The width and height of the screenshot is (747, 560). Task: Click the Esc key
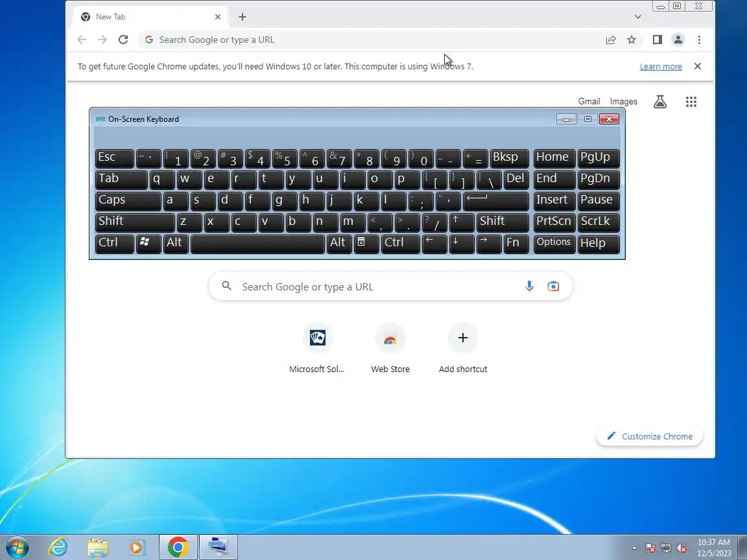click(114, 159)
